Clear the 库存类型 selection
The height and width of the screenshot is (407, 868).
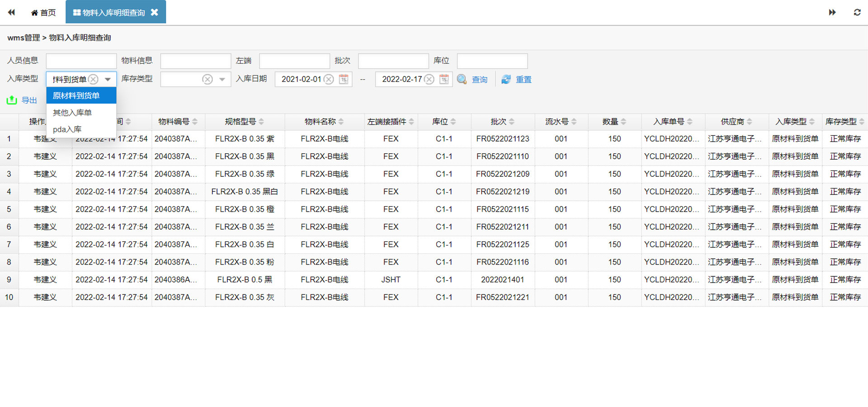pos(208,79)
